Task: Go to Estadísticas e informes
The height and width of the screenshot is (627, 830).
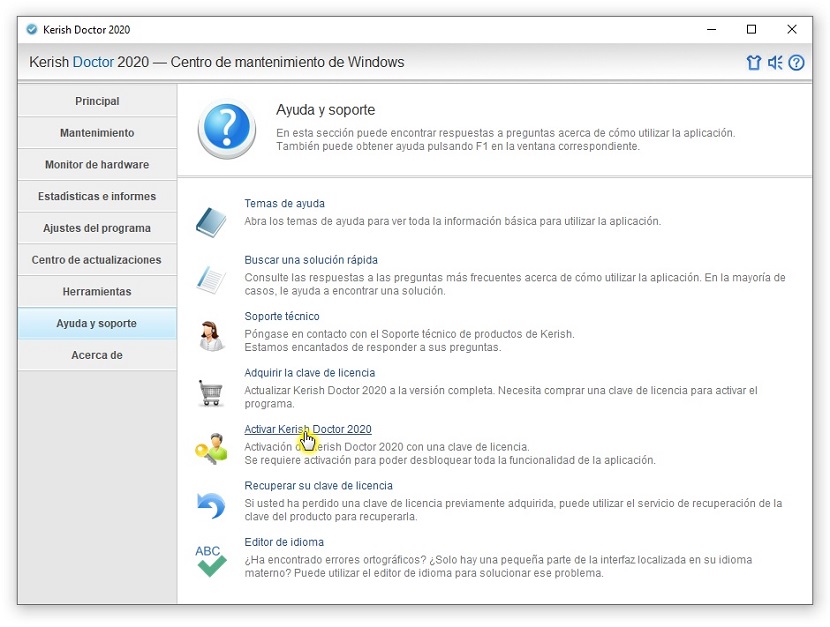Action: (97, 196)
